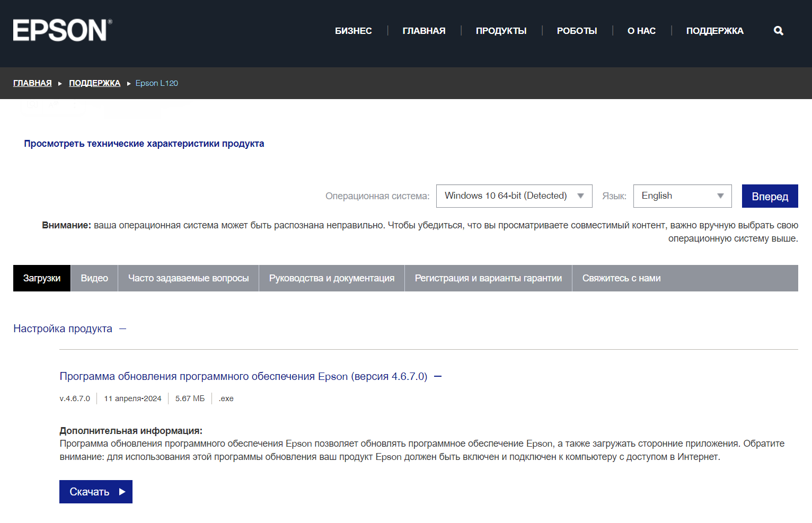Open Просмотреть технические характеристики продукта link

pos(144,144)
